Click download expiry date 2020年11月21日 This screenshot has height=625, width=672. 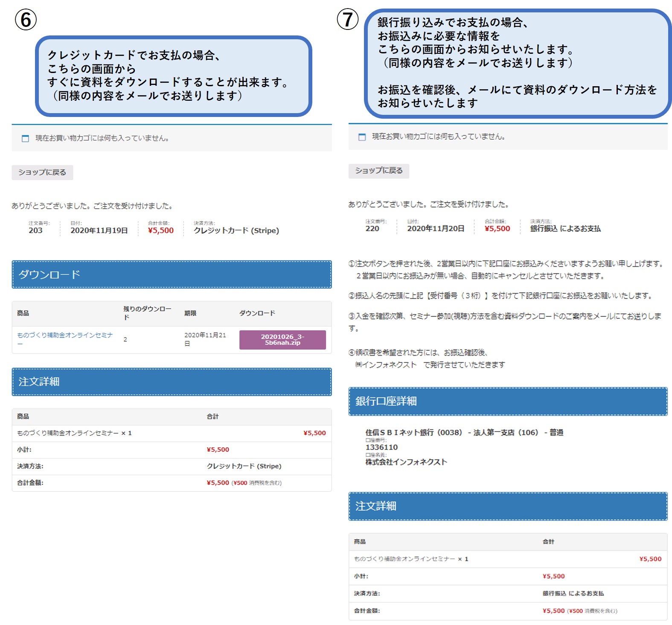[x=205, y=339]
